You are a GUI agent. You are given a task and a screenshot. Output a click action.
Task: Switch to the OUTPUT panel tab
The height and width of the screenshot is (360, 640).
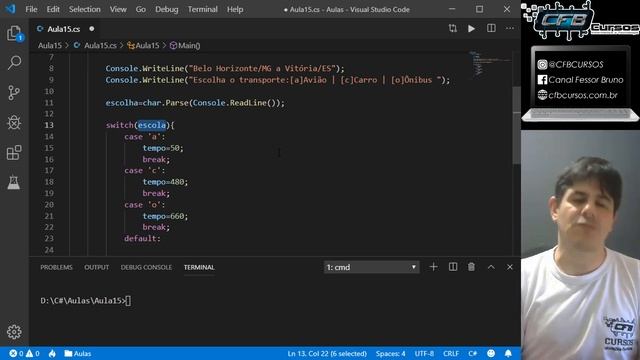click(96, 267)
